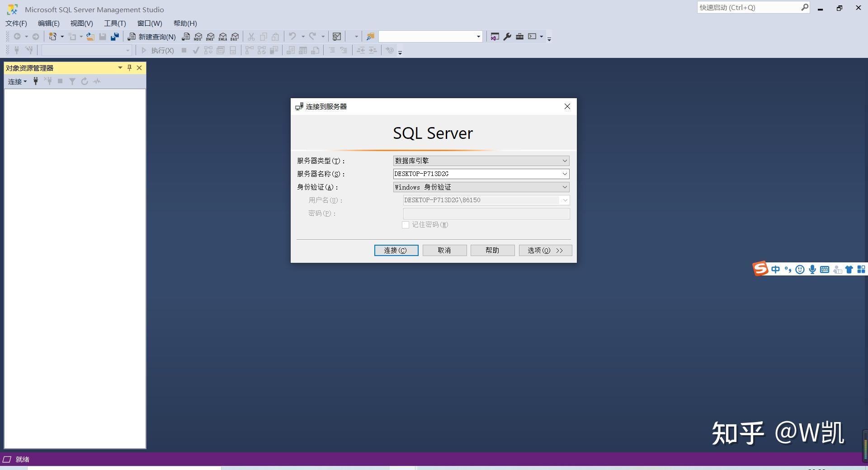Expand the server name dropdown

(x=565, y=174)
